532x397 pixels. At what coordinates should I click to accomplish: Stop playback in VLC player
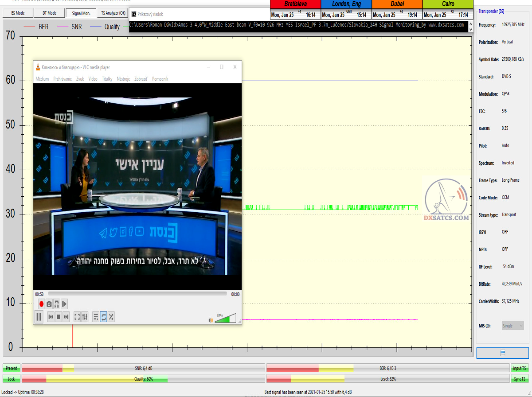(59, 317)
